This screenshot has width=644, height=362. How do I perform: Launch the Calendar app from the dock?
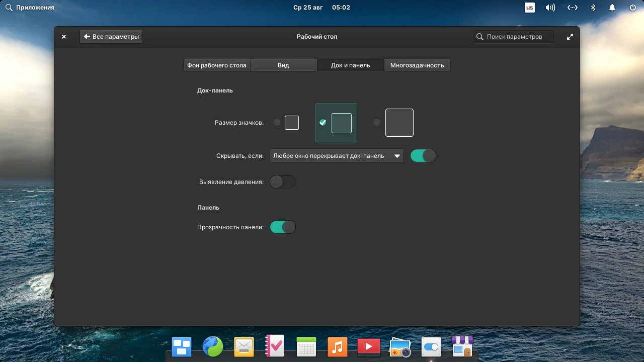306,346
